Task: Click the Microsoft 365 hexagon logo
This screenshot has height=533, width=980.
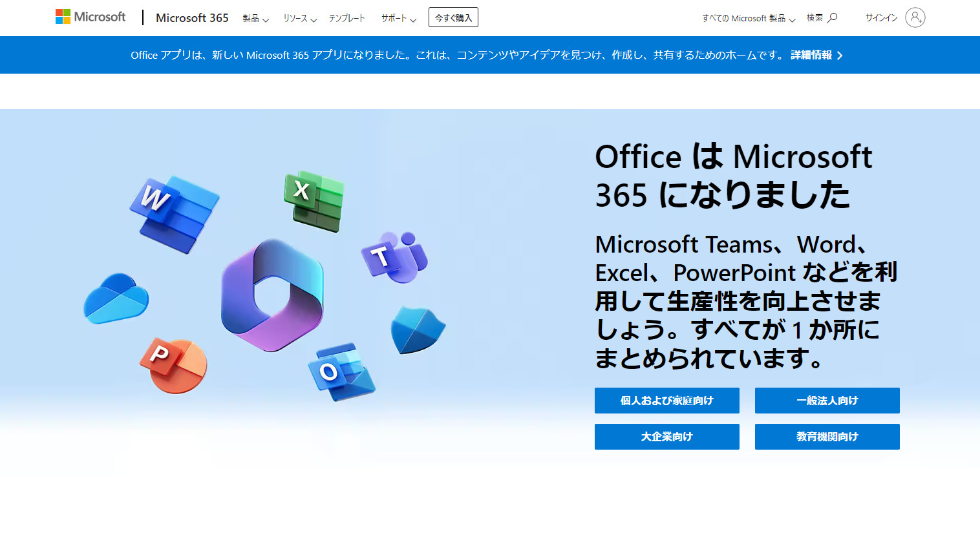Action: coord(272,295)
